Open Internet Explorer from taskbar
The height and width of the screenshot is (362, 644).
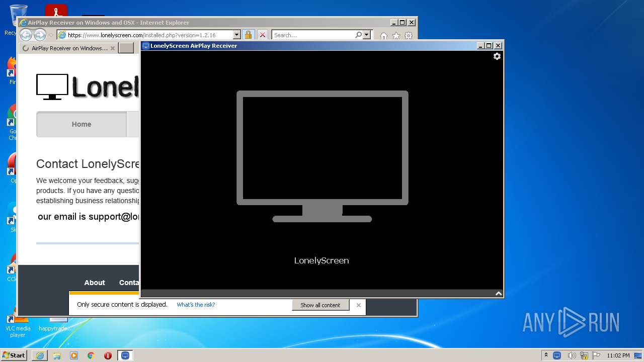(x=40, y=355)
